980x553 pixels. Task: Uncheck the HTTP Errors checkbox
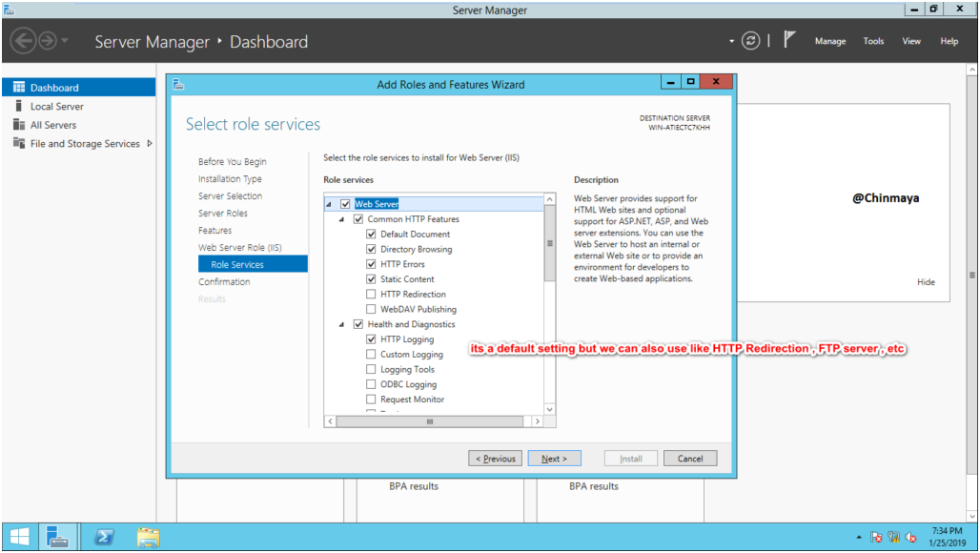click(371, 264)
